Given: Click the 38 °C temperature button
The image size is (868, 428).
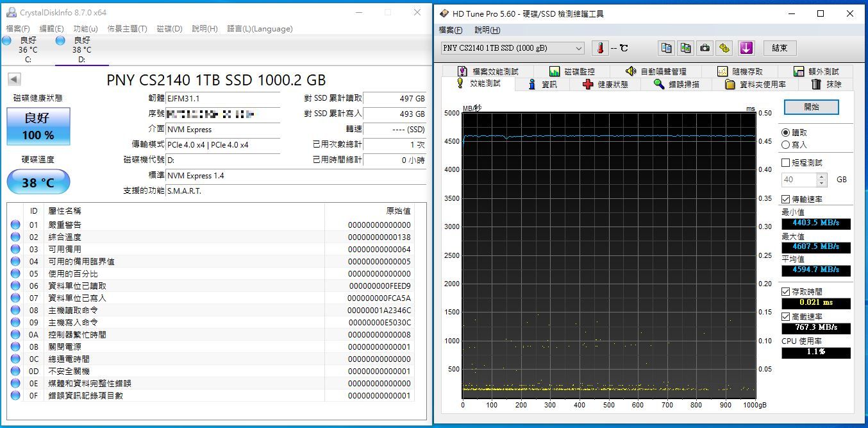Looking at the screenshot, I should click(x=38, y=182).
